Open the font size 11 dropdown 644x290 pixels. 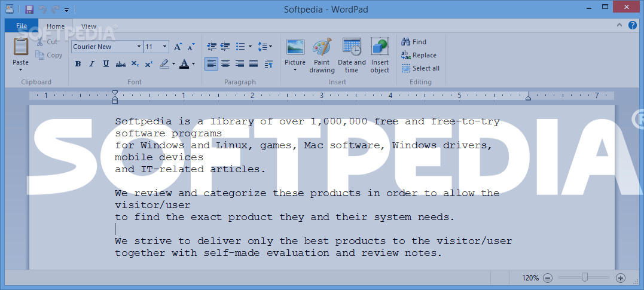pyautogui.click(x=164, y=47)
